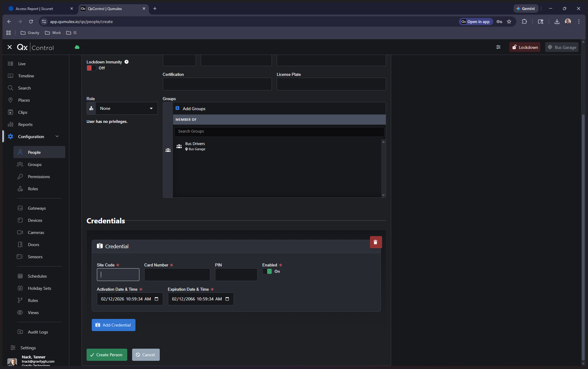The width and height of the screenshot is (588, 369).
Task: Click the Add Credential button
Action: pos(113,325)
